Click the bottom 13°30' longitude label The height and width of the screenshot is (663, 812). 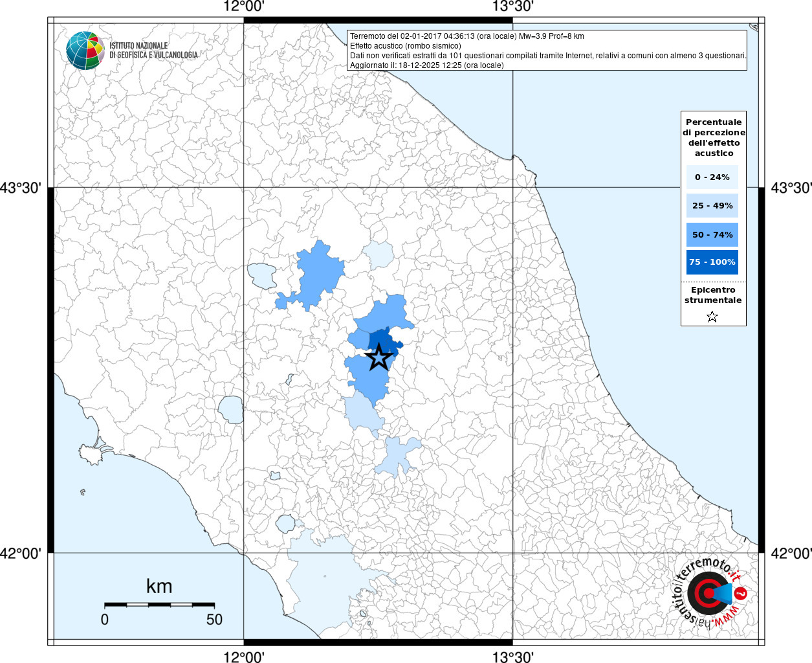click(x=513, y=657)
